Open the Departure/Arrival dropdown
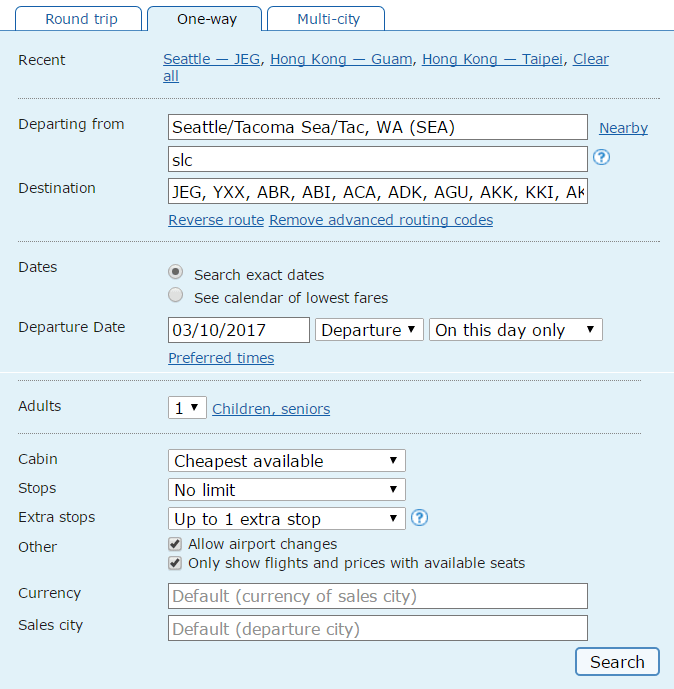Screen dimensions: 674x689 point(369,330)
